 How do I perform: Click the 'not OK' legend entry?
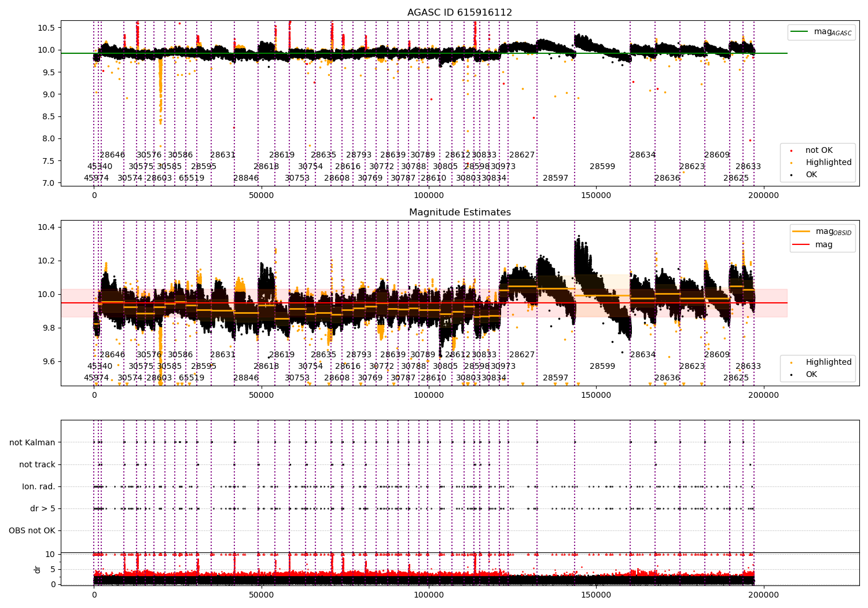[819, 151]
